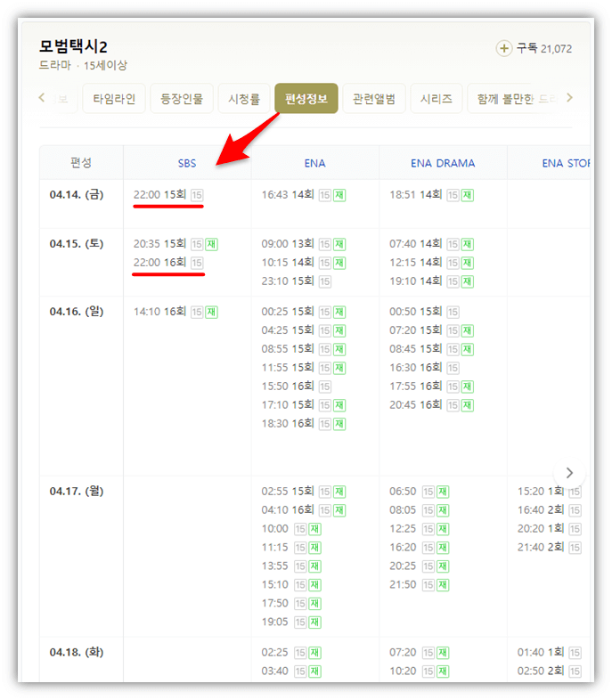Click the 재 badge on ENA 16:43
Screen dimensions: 612x700
[x=339, y=195]
